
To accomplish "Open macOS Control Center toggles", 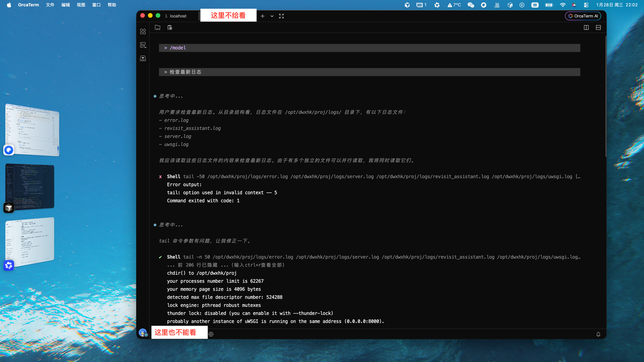I will coord(586,5).
